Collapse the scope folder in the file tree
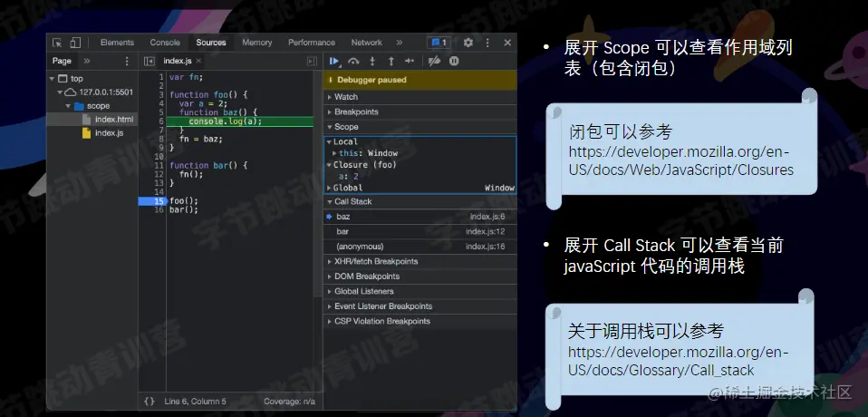868x417 pixels. pos(68,106)
